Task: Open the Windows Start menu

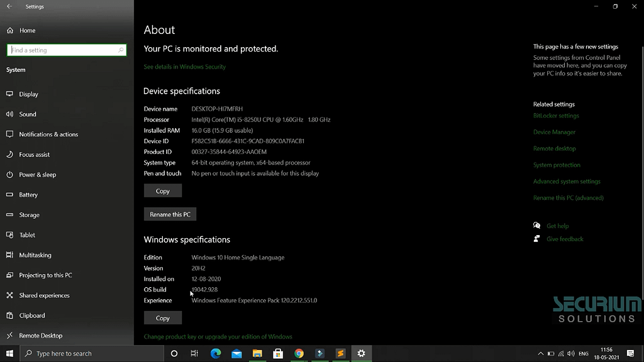Action: point(10,353)
